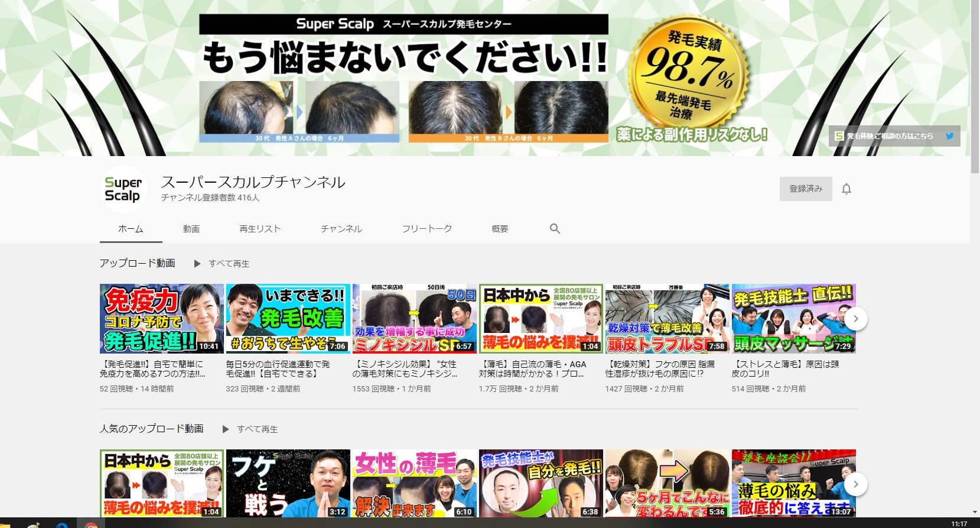Open title 【ストレスと薄毛】原因は頭皮のコリ
The image size is (980, 528).
(x=786, y=369)
